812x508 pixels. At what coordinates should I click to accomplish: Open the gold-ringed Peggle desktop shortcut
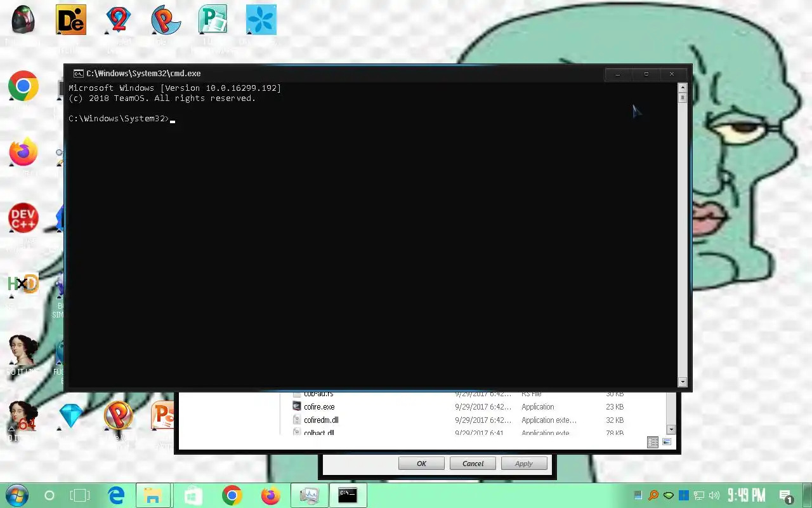(119, 416)
